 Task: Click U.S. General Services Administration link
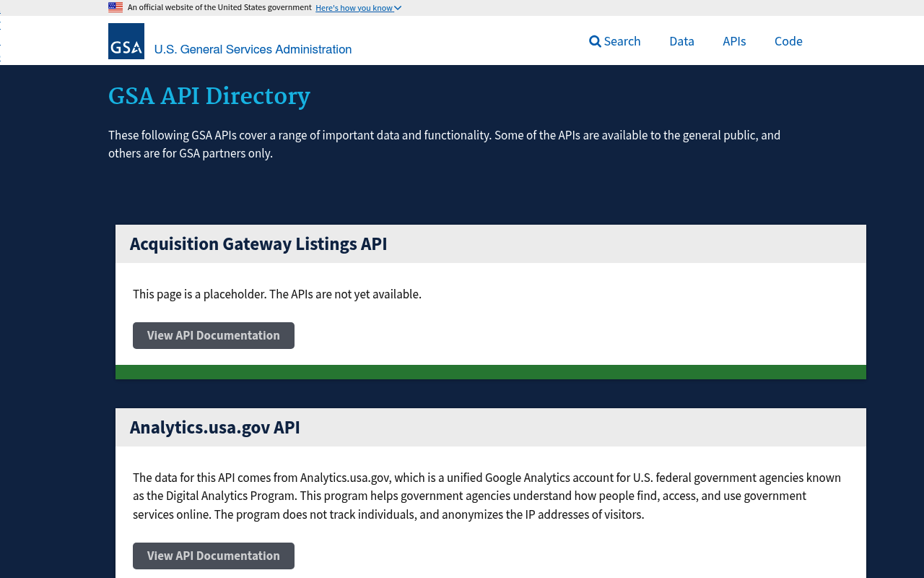tap(253, 49)
